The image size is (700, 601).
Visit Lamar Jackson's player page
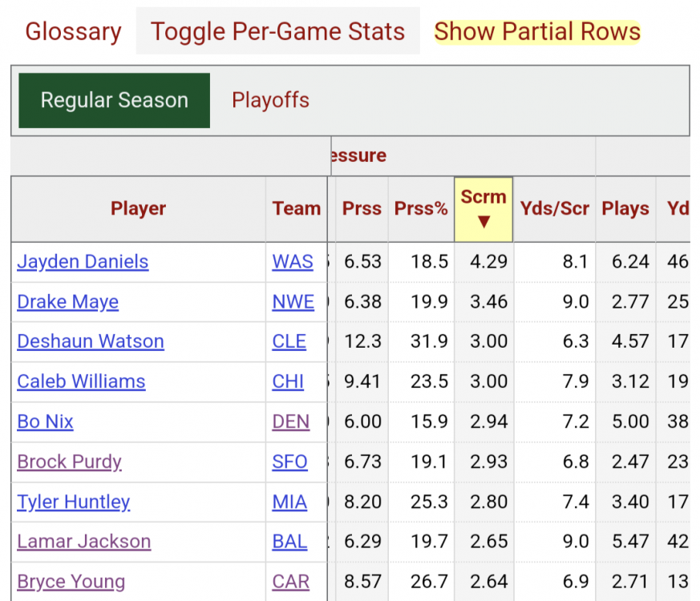(x=83, y=543)
